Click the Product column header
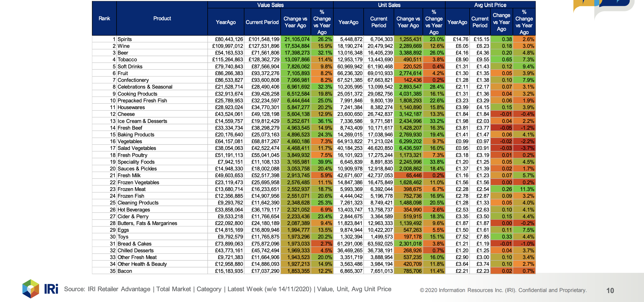This screenshot has height=302, width=644. pos(162,18)
